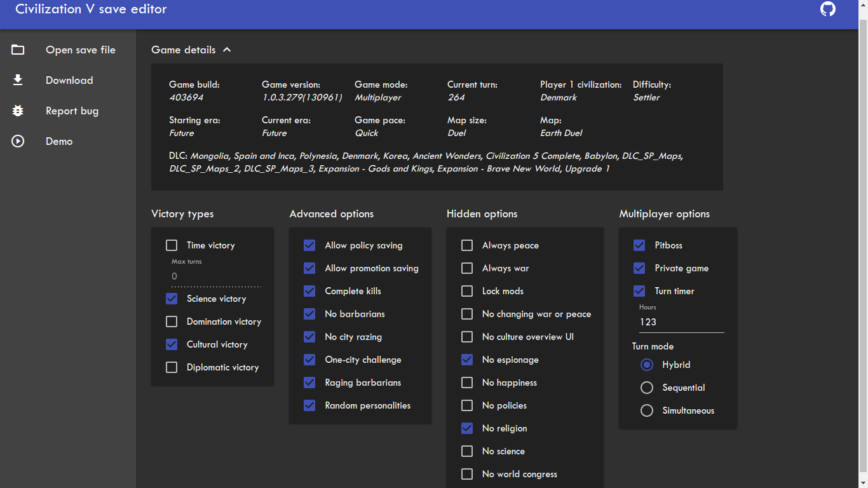Image resolution: width=868 pixels, height=488 pixels.
Task: Select Download in the sidebar
Action: [x=68, y=80]
